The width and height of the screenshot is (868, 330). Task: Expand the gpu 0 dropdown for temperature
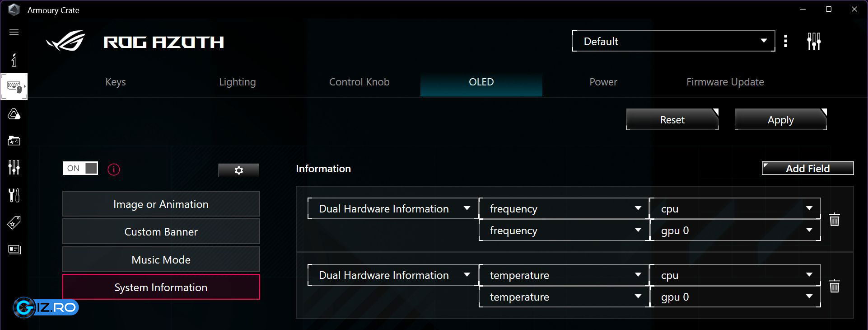click(x=735, y=297)
